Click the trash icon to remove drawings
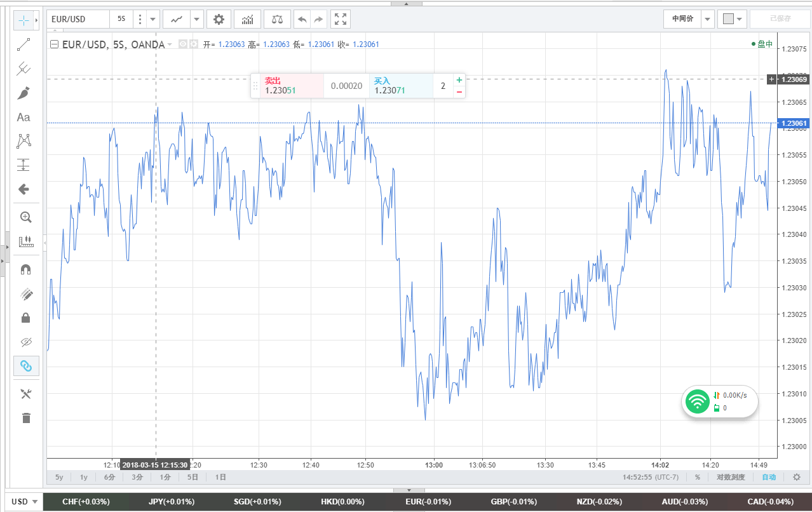 click(26, 418)
